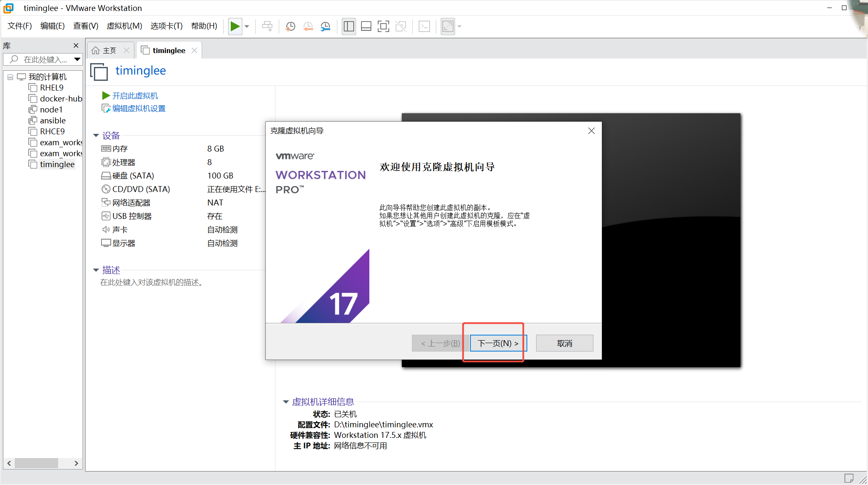Toggle the library sidebar view icon
The width and height of the screenshot is (868, 485).
coord(349,27)
